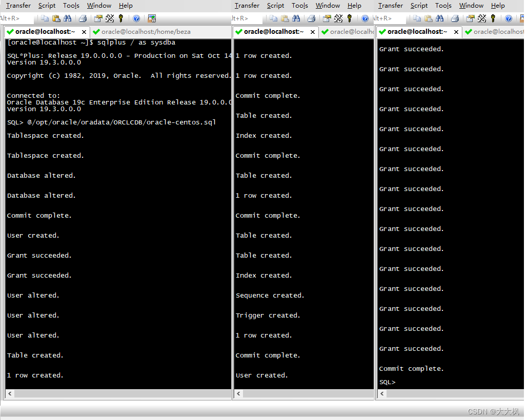Switch to inactive second tab in right window
Screen dimensions: 527x420
[493, 32]
